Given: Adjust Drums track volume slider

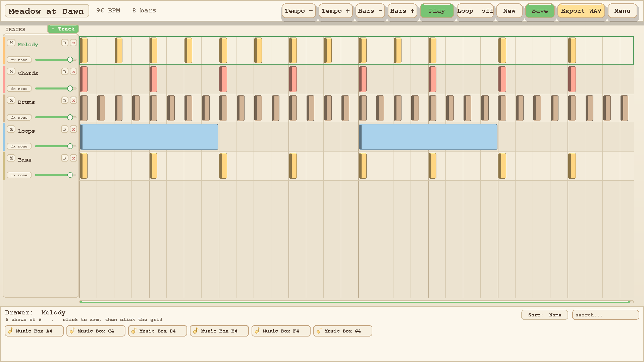Looking at the screenshot, I should click(x=55, y=117).
